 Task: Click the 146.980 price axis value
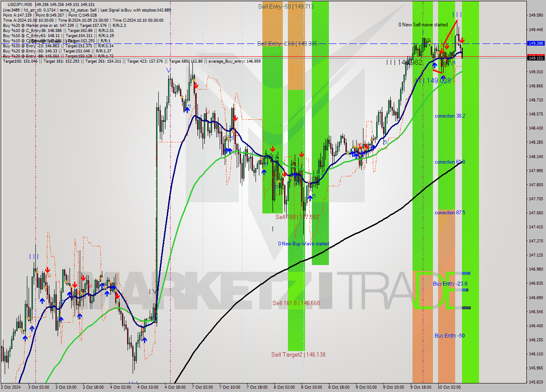(x=536, y=269)
